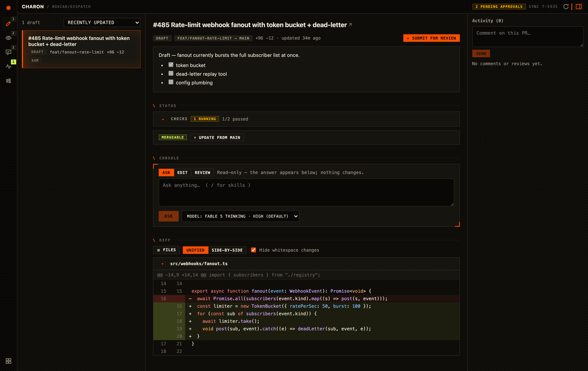The height and width of the screenshot is (371, 588).
Task: Click the diff hunk header line
Action: tap(306, 275)
